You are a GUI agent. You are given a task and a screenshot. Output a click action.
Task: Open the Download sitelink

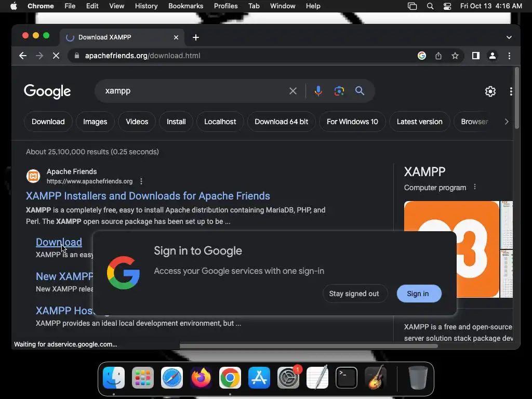point(59,242)
